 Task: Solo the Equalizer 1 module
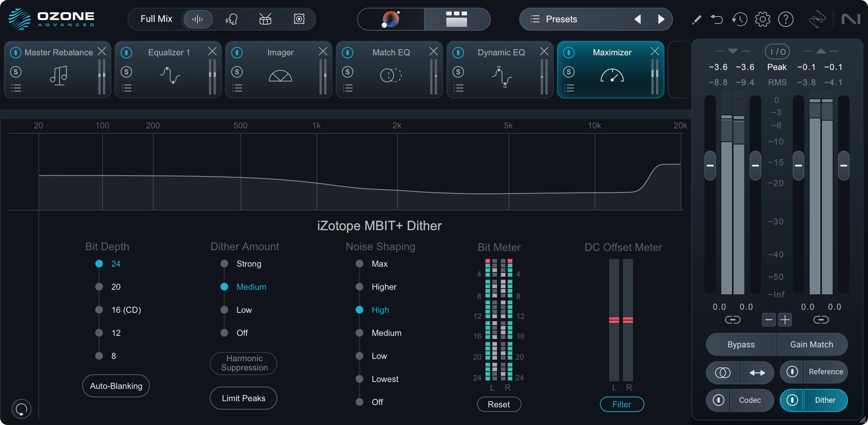point(127,72)
